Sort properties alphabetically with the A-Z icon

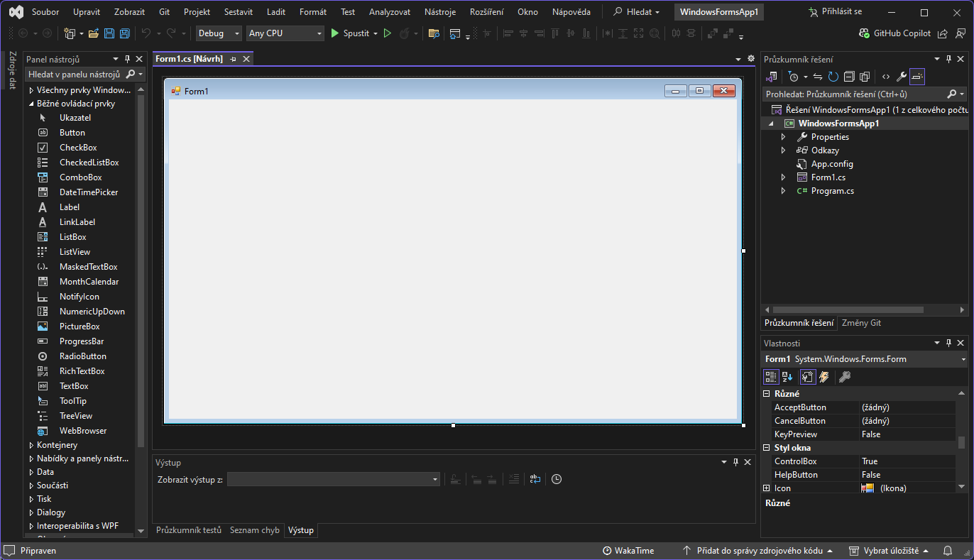(787, 377)
